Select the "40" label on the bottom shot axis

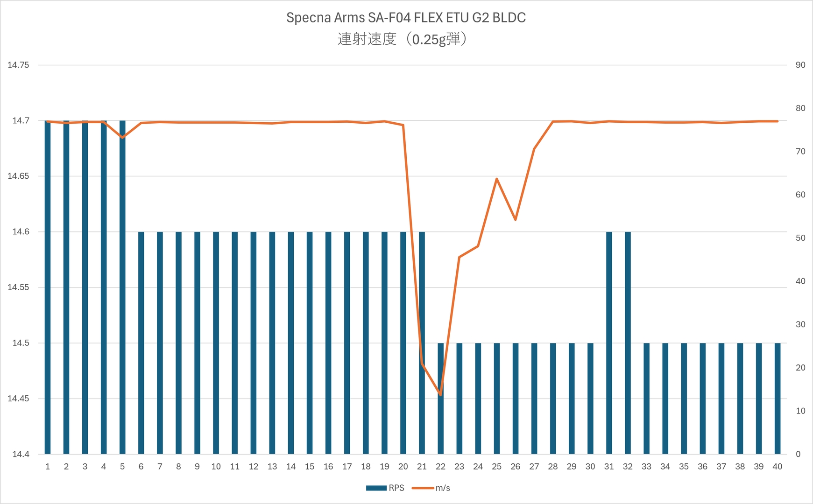click(778, 467)
